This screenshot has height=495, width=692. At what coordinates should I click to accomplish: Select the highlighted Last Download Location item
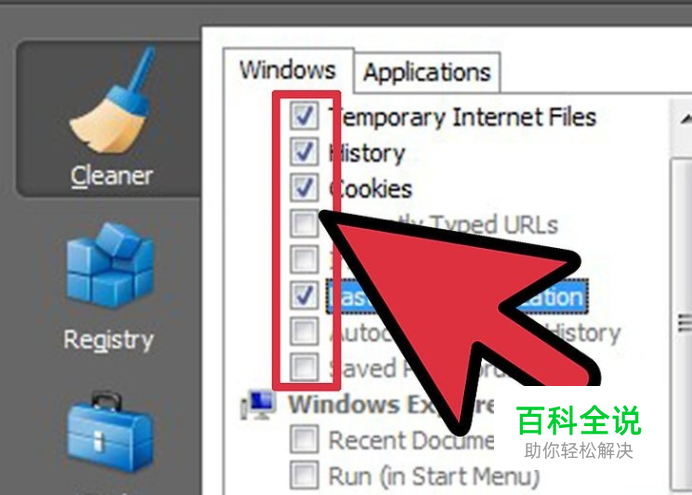(457, 296)
